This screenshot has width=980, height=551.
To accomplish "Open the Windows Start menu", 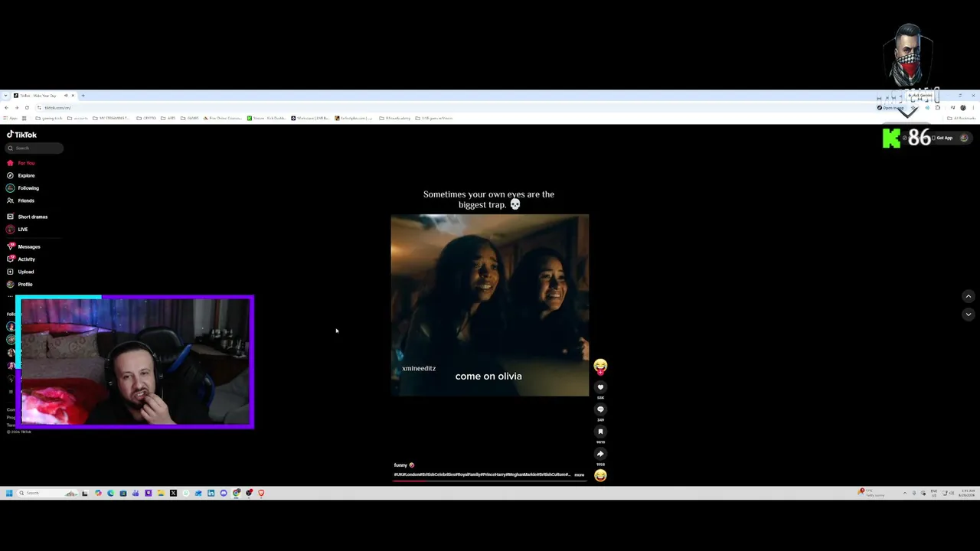I will point(9,493).
